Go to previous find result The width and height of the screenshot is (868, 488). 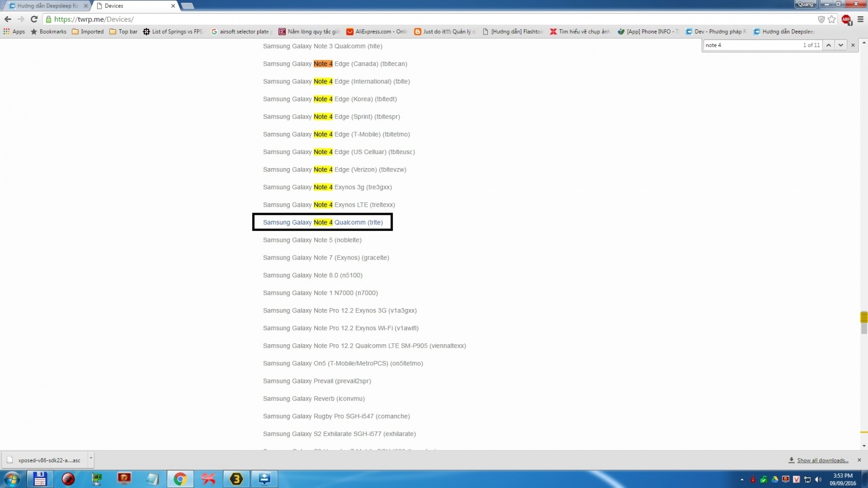[x=828, y=45]
